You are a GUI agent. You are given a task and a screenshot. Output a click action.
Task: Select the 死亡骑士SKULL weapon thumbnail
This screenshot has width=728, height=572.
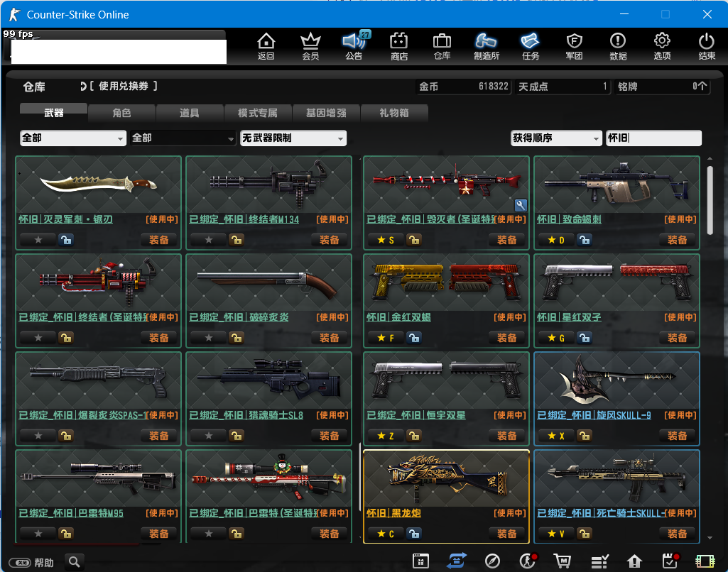616,478
